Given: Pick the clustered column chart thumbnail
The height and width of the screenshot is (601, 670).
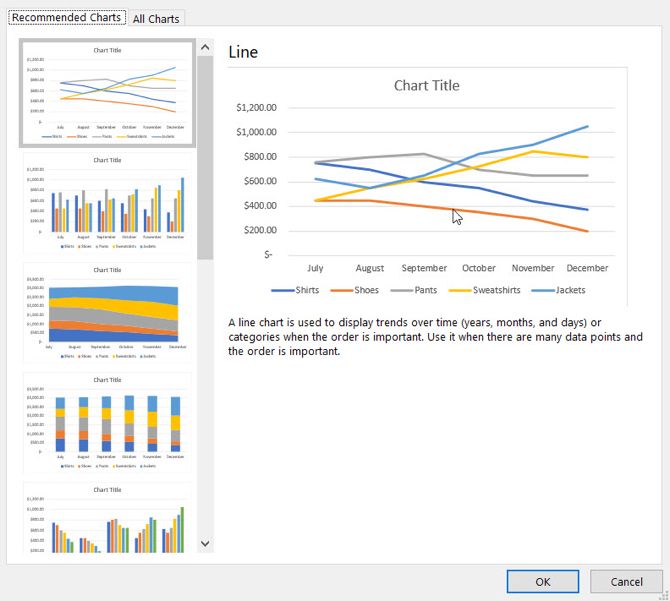Looking at the screenshot, I should coord(107,203).
